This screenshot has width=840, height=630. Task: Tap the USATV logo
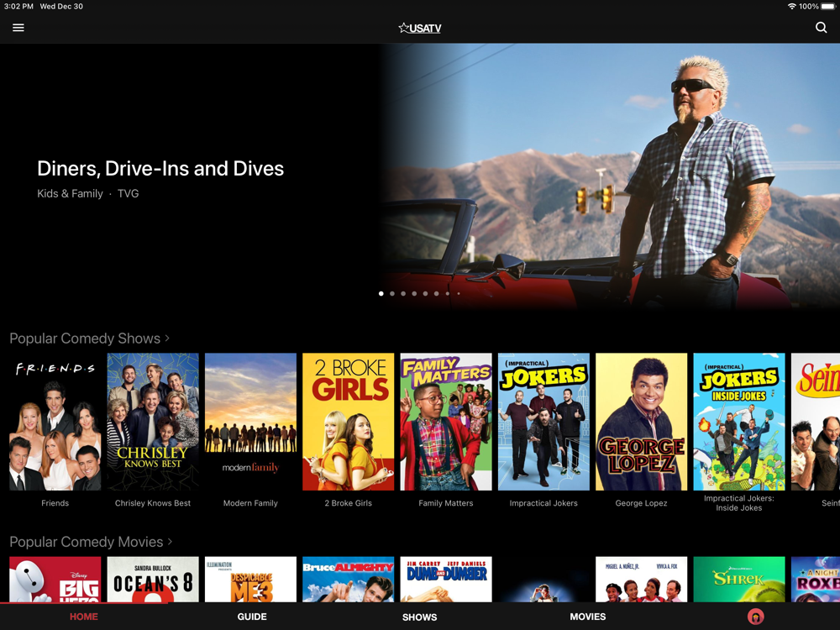[420, 28]
